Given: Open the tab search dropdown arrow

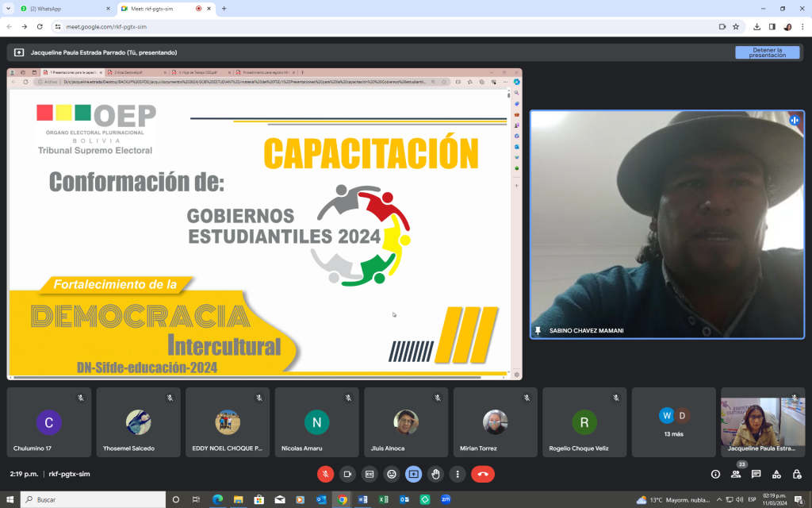Looking at the screenshot, I should pos(8,9).
